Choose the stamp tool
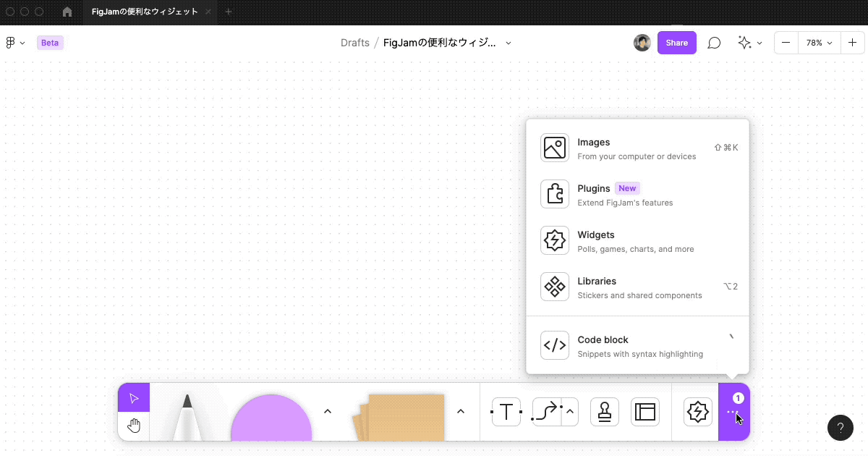This screenshot has width=868, height=456. click(604, 411)
